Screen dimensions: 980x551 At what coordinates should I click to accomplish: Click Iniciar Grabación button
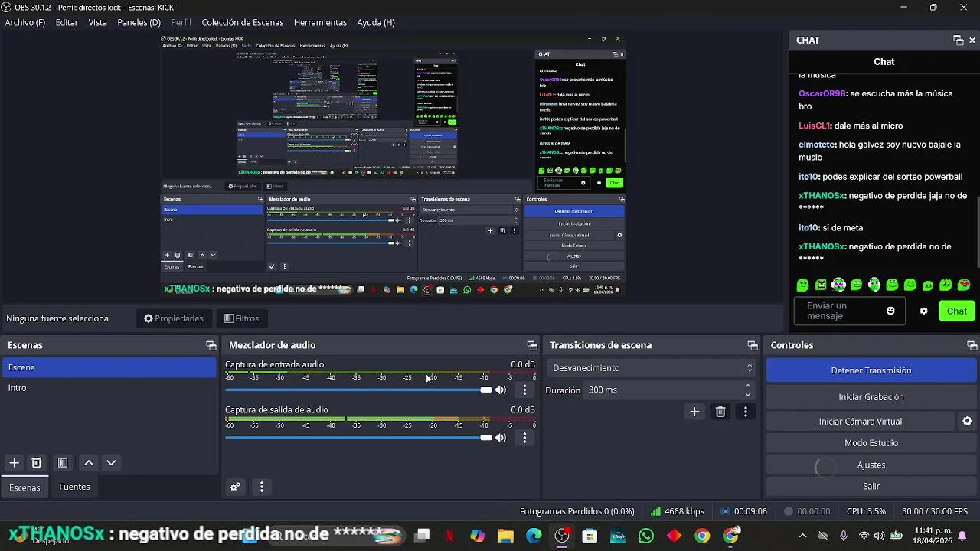pyautogui.click(x=871, y=397)
